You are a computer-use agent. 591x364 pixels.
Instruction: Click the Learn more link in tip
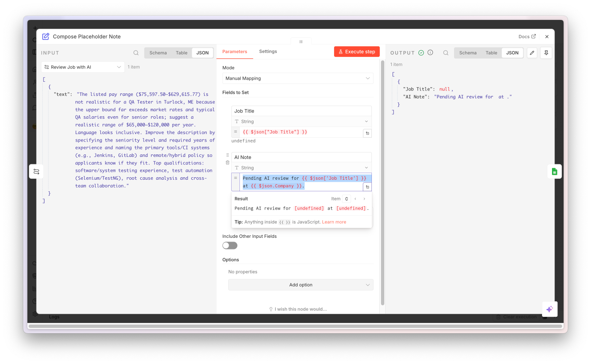[x=334, y=222]
